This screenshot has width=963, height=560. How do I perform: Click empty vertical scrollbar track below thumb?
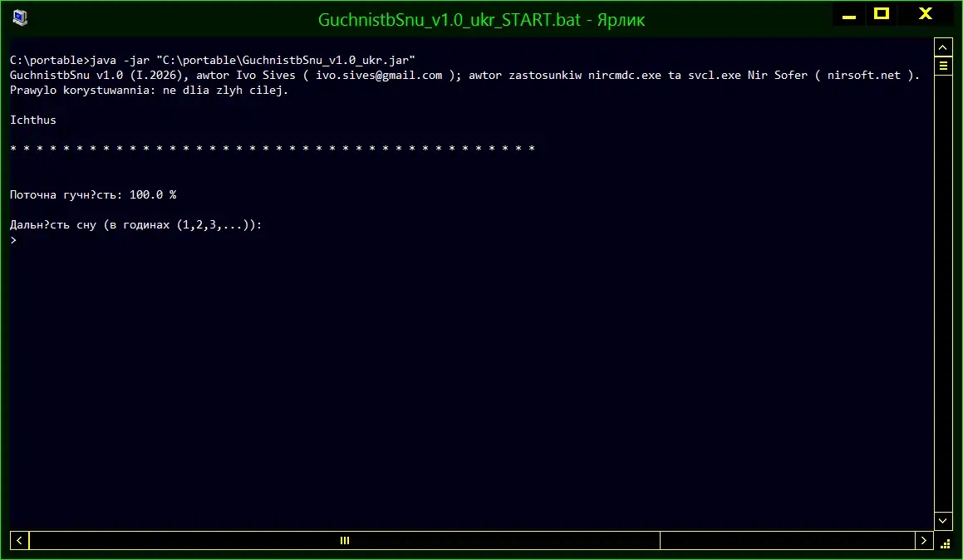943,291
